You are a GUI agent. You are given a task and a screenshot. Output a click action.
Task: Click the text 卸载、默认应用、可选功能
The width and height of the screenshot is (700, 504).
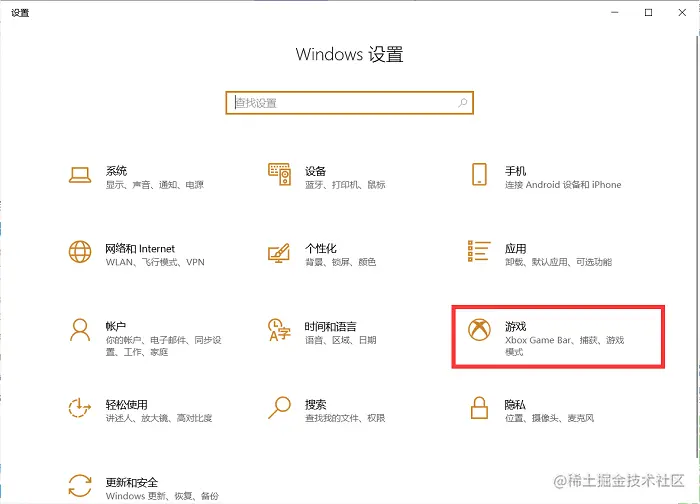558,262
